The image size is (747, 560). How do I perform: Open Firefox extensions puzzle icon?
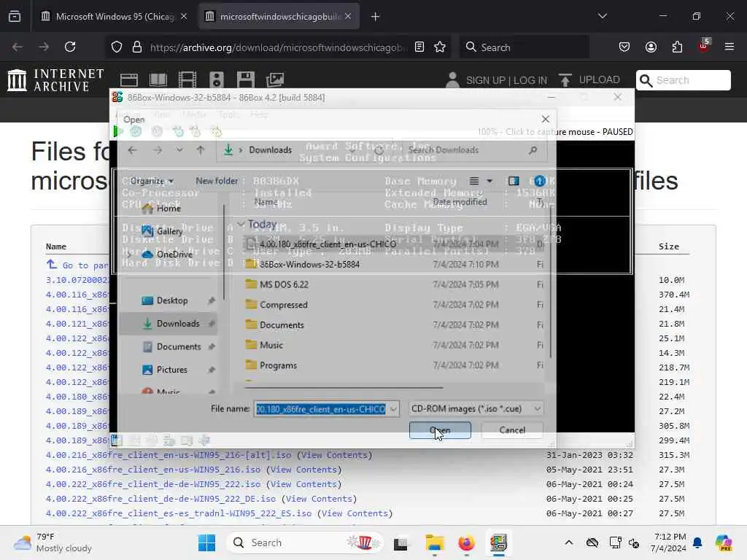(x=677, y=47)
